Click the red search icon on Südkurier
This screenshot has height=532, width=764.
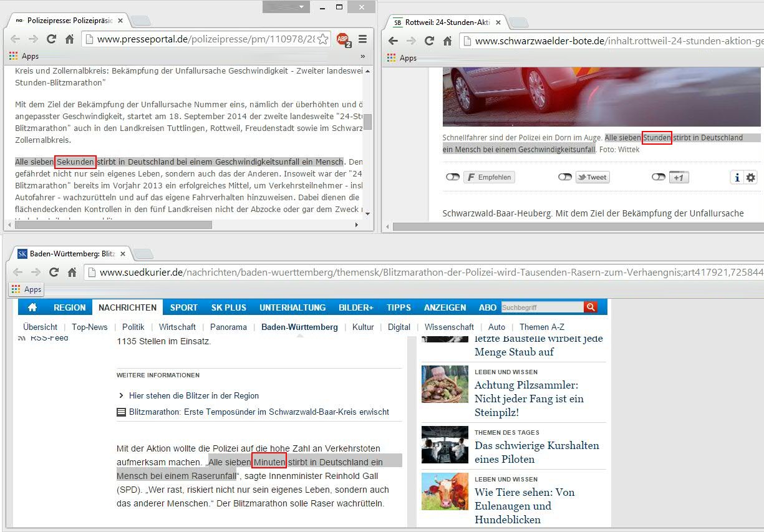tap(590, 307)
